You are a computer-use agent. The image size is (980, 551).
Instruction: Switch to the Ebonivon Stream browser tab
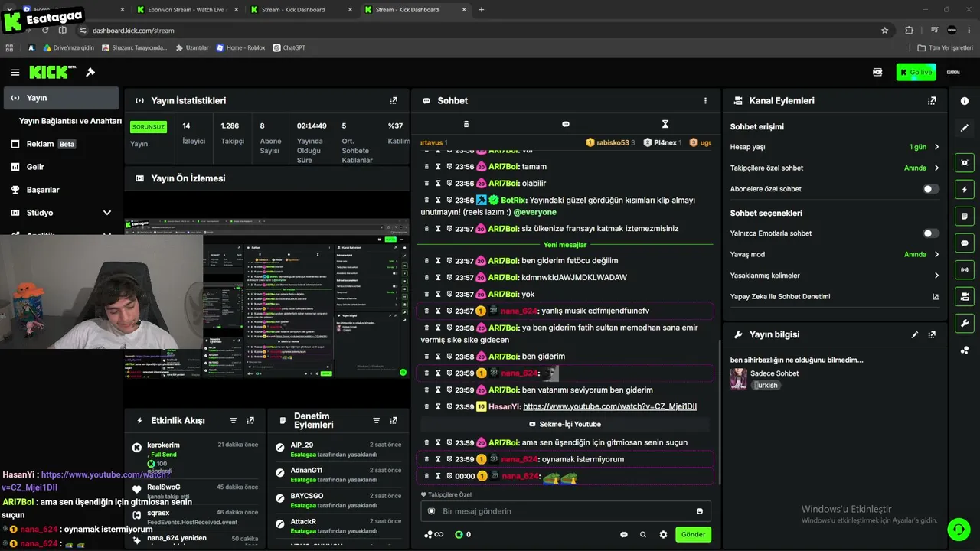point(188,10)
